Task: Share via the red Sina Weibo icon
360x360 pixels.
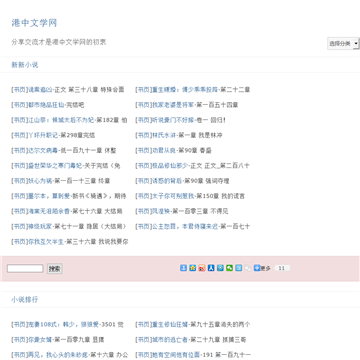Action: (202, 268)
